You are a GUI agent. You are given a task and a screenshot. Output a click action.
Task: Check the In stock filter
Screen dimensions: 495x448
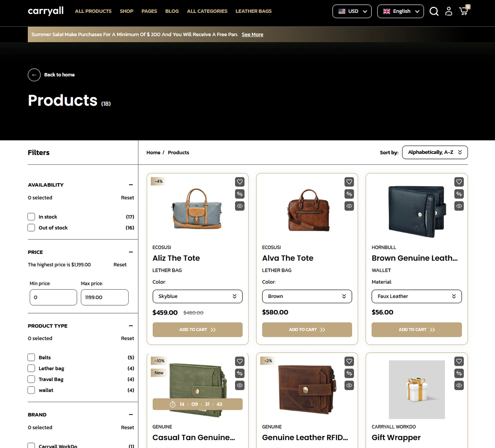pyautogui.click(x=31, y=217)
